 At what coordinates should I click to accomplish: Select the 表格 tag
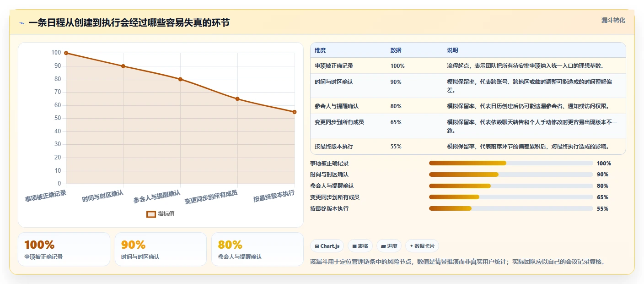tap(360, 246)
